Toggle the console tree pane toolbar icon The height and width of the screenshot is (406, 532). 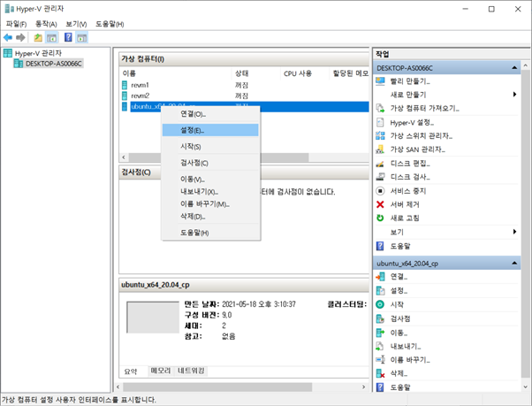point(51,37)
